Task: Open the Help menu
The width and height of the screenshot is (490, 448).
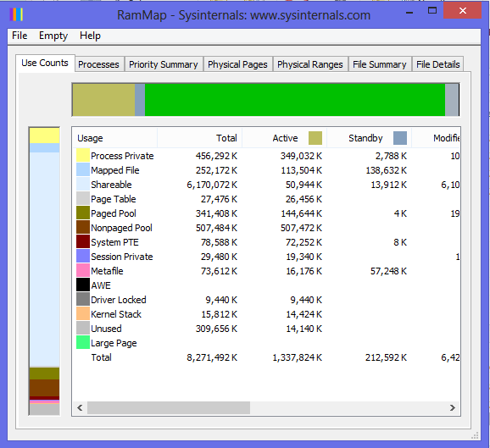Action: point(90,36)
